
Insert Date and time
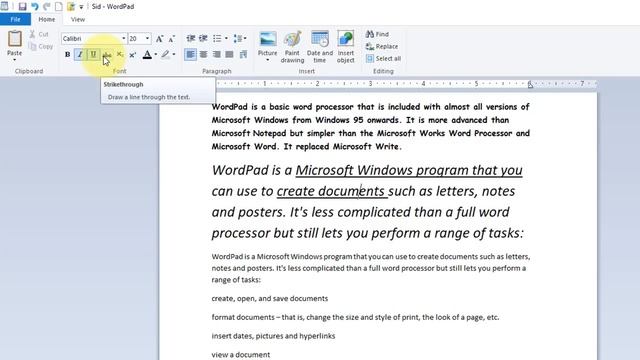tap(320, 47)
